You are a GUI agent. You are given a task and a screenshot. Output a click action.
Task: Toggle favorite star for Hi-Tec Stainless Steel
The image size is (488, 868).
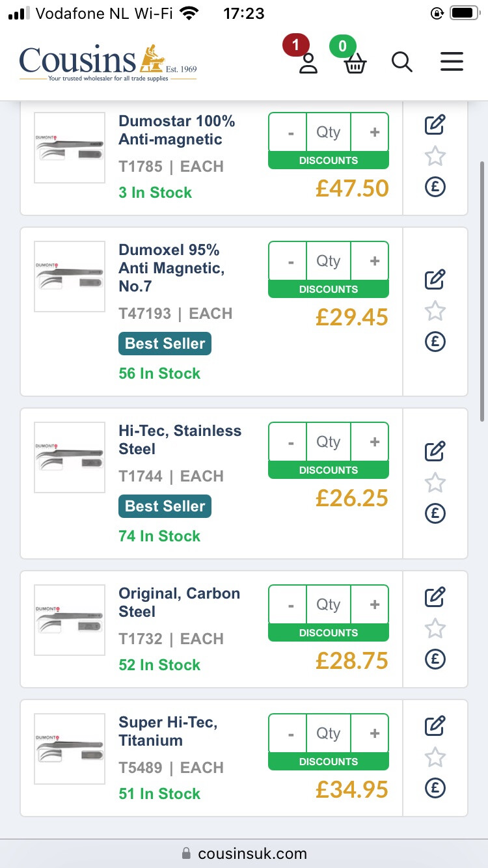(x=435, y=483)
